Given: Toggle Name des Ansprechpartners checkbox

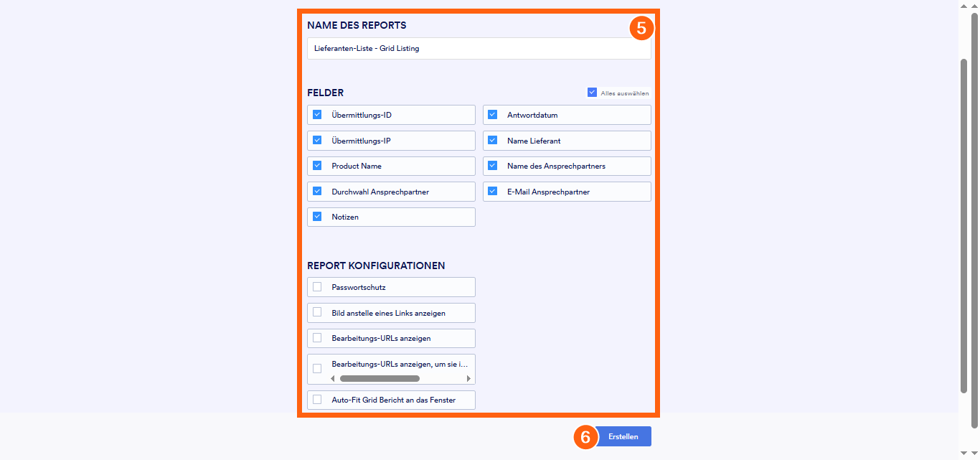Looking at the screenshot, I should click(492, 166).
